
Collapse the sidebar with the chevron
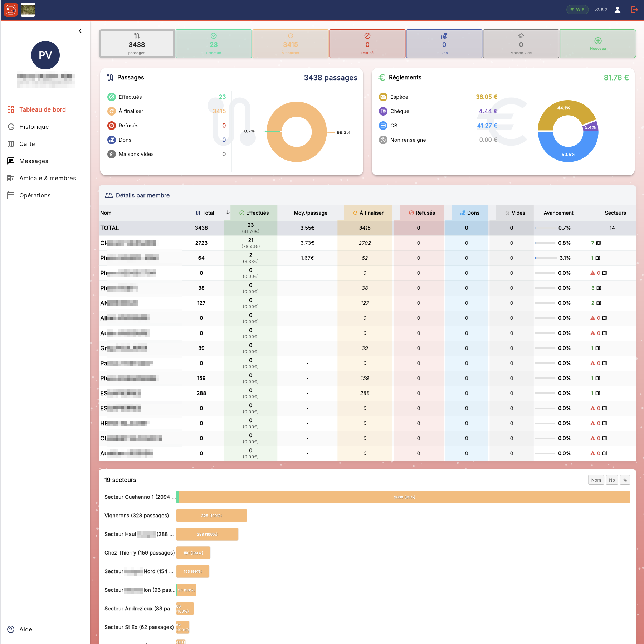click(x=80, y=31)
